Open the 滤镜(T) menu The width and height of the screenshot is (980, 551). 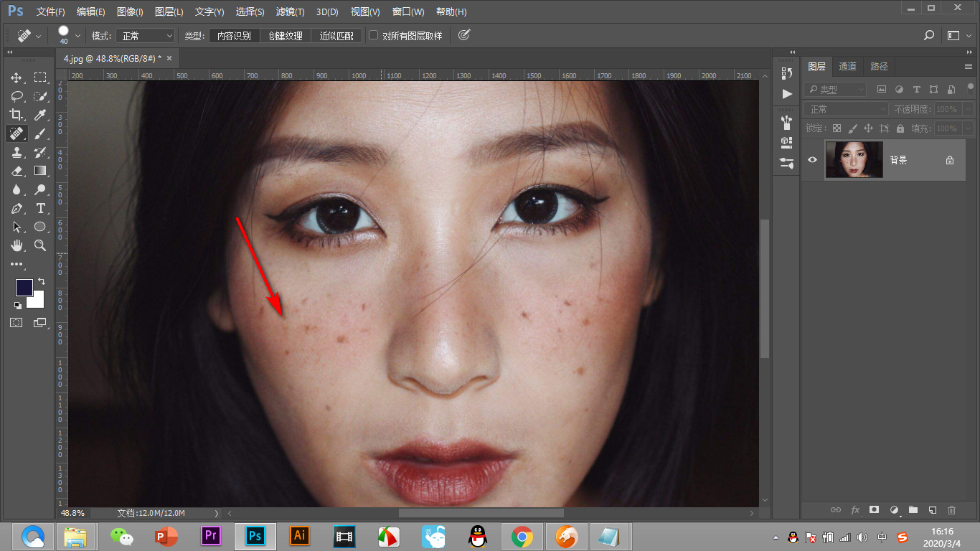click(290, 12)
